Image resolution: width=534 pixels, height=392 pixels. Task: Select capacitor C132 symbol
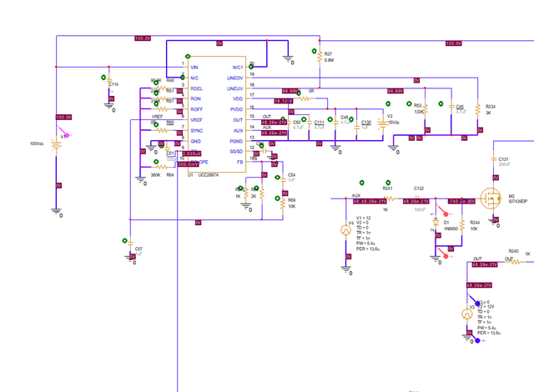point(417,199)
